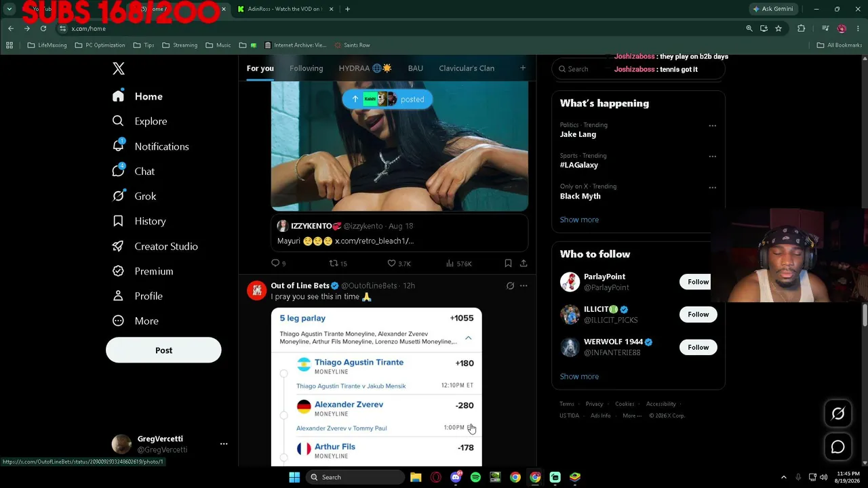This screenshot has height=488, width=868.
Task: Go back in the browser
Action: point(11,28)
